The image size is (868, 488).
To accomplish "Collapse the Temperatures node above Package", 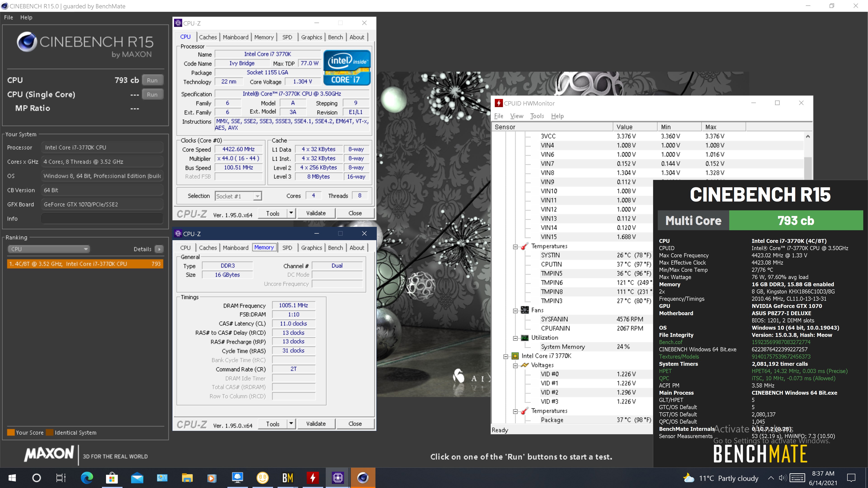I will coord(515,411).
